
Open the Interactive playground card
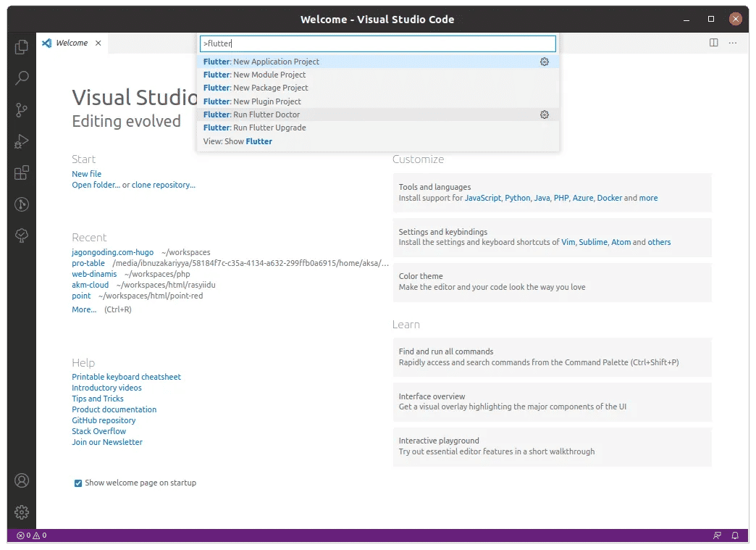pyautogui.click(x=552, y=447)
